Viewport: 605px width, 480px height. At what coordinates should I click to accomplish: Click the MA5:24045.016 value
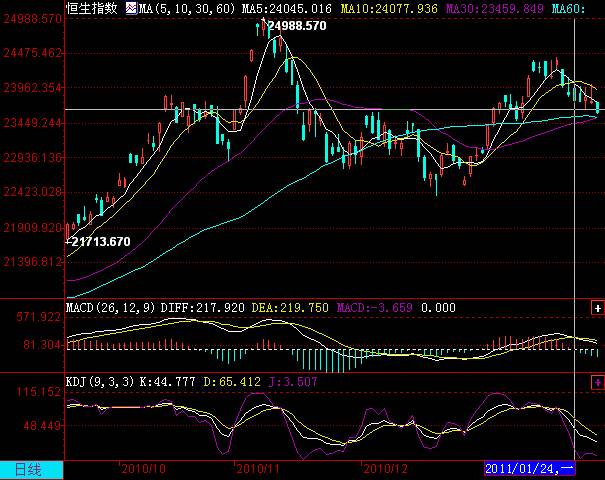point(287,8)
